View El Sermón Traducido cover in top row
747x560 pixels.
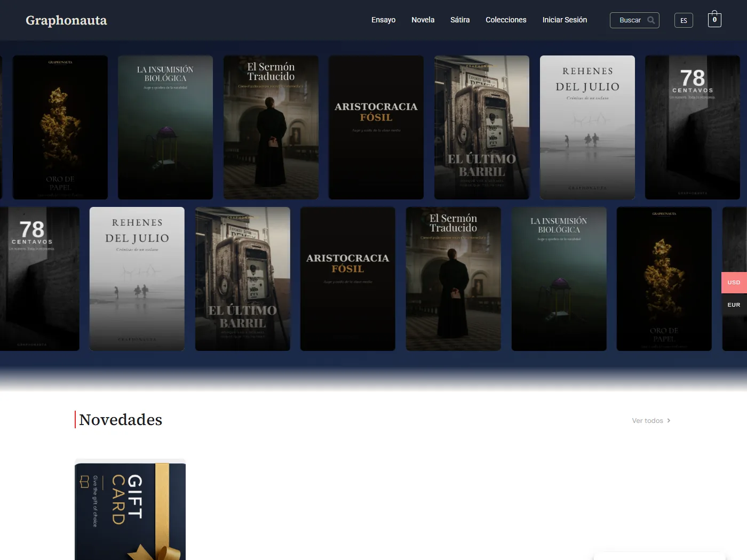pyautogui.click(x=271, y=127)
